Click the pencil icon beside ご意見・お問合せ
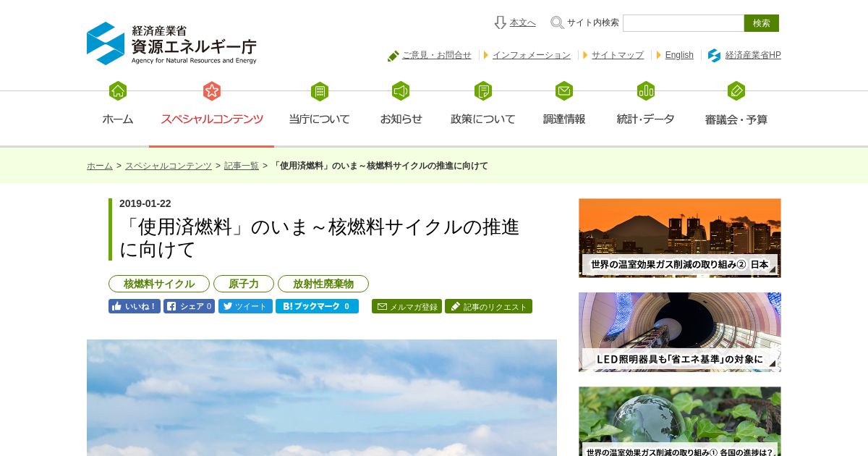The width and height of the screenshot is (868, 456). pyautogui.click(x=393, y=56)
